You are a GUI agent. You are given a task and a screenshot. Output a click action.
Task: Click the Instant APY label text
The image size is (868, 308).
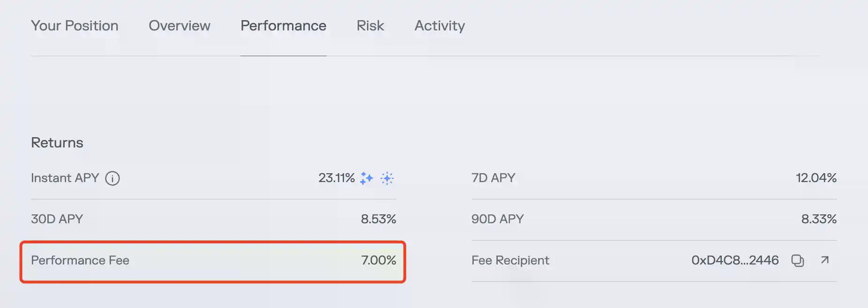[x=65, y=178]
